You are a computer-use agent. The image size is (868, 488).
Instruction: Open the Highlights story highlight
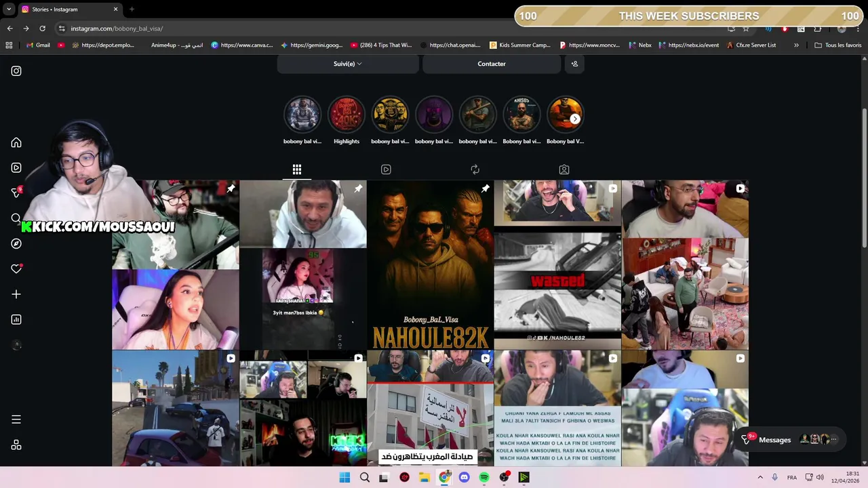[x=347, y=121]
